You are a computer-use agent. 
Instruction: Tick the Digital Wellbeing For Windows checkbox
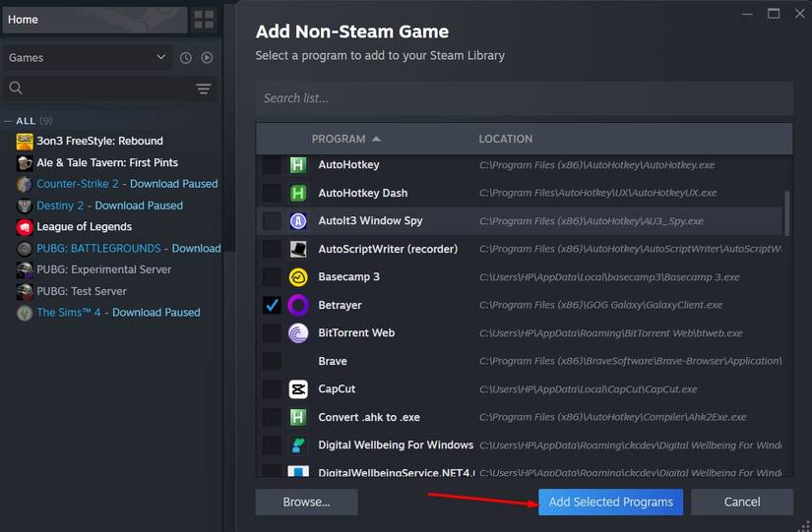click(272, 445)
